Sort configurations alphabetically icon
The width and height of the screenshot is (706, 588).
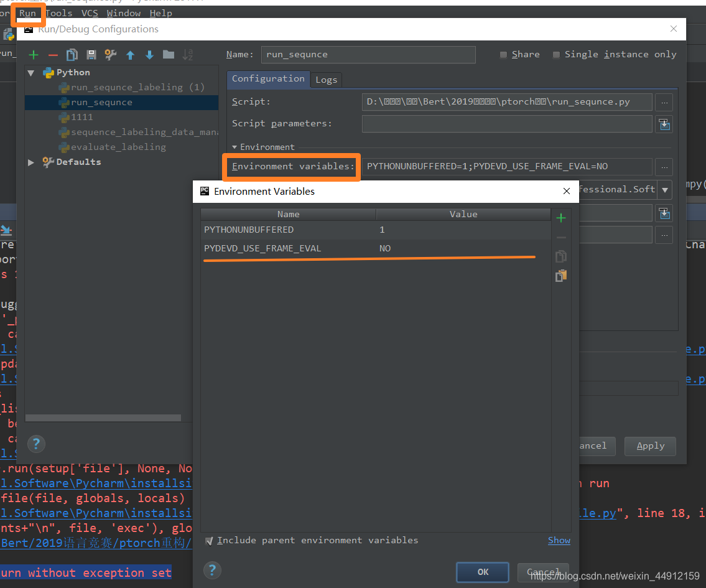point(188,55)
